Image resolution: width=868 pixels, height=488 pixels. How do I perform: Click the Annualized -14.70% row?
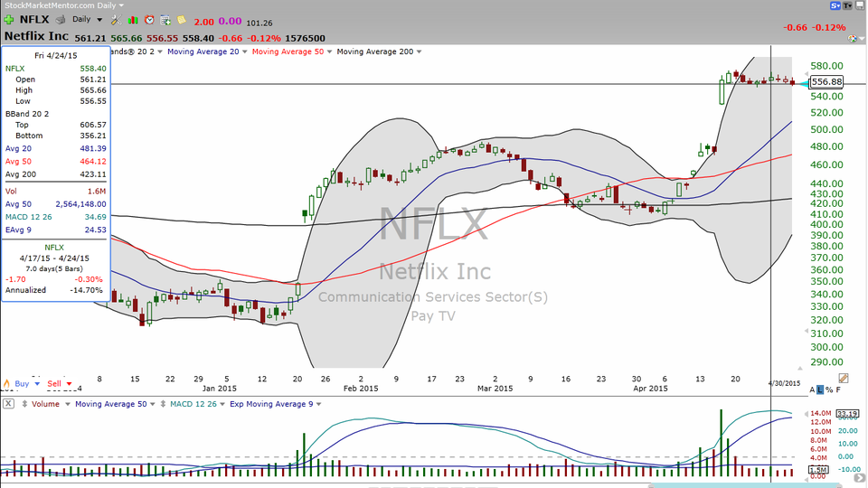click(x=54, y=290)
